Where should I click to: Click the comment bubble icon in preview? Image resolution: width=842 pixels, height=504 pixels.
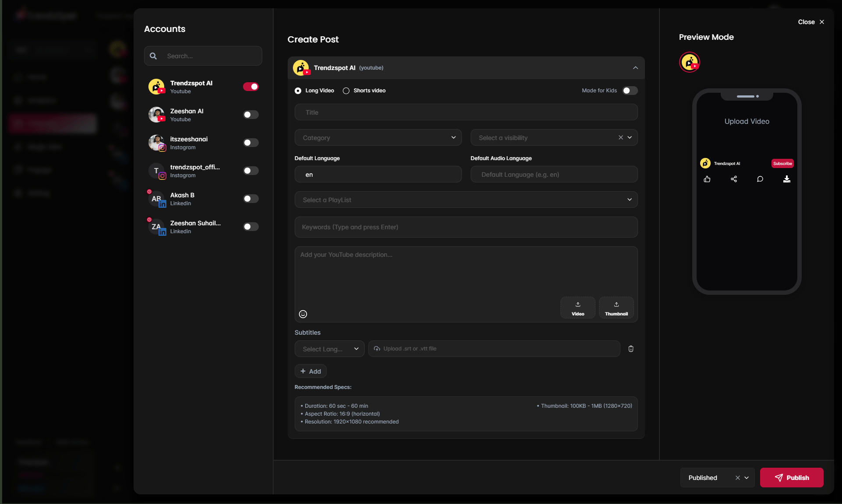(760, 179)
